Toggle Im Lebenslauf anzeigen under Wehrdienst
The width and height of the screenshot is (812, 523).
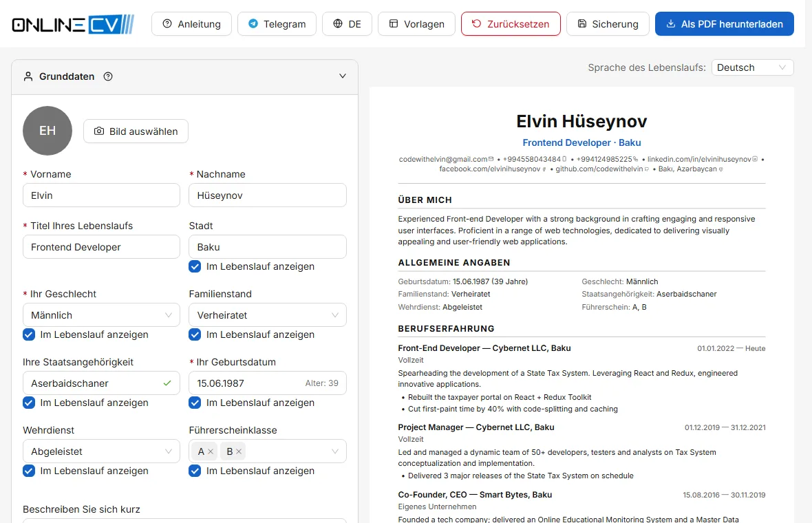29,471
